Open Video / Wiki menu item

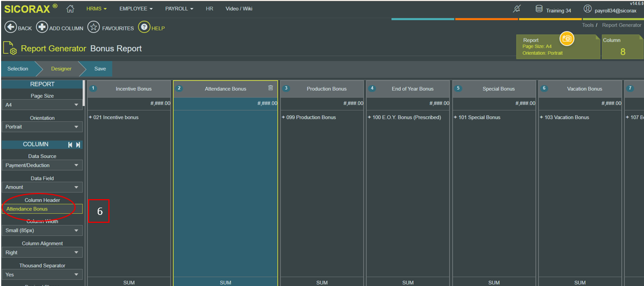[x=239, y=8]
